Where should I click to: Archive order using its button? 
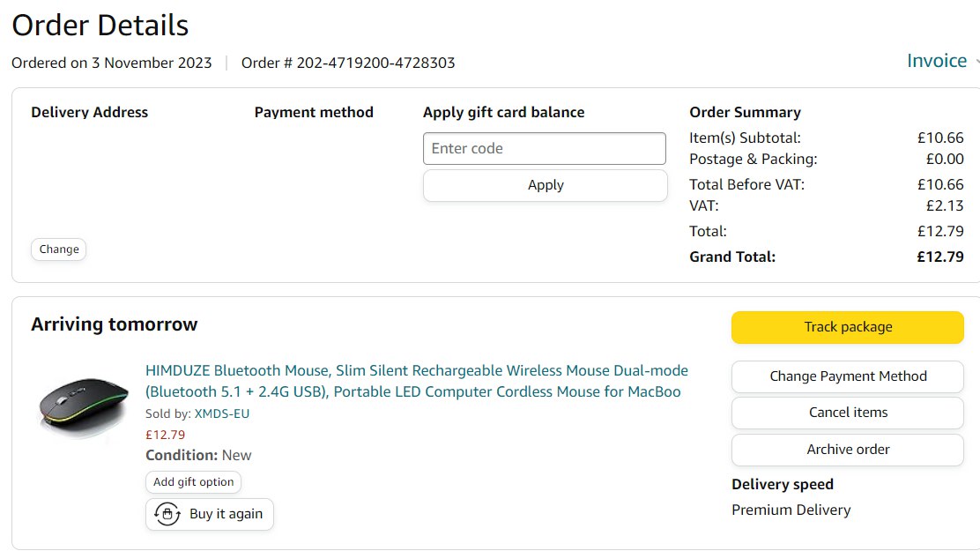(847, 450)
